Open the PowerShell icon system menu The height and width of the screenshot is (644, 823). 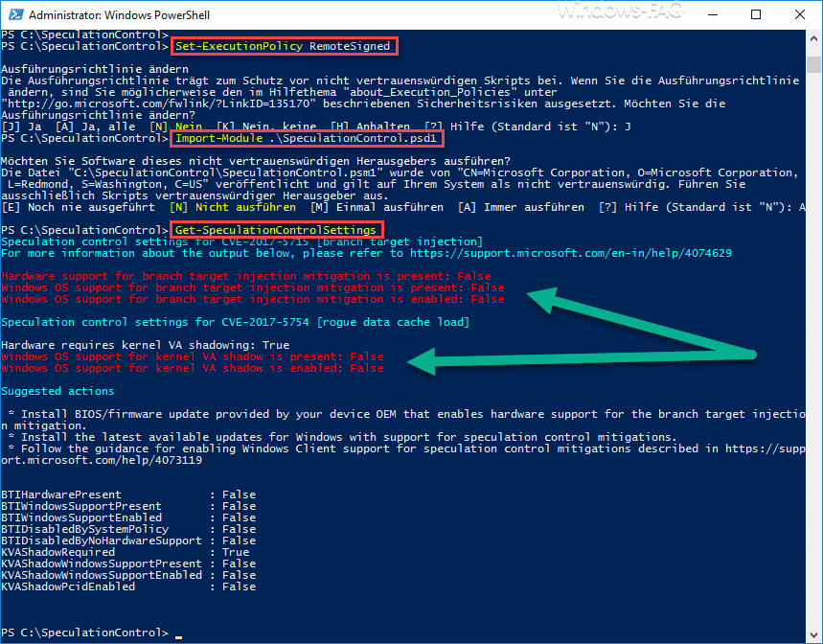(15, 14)
